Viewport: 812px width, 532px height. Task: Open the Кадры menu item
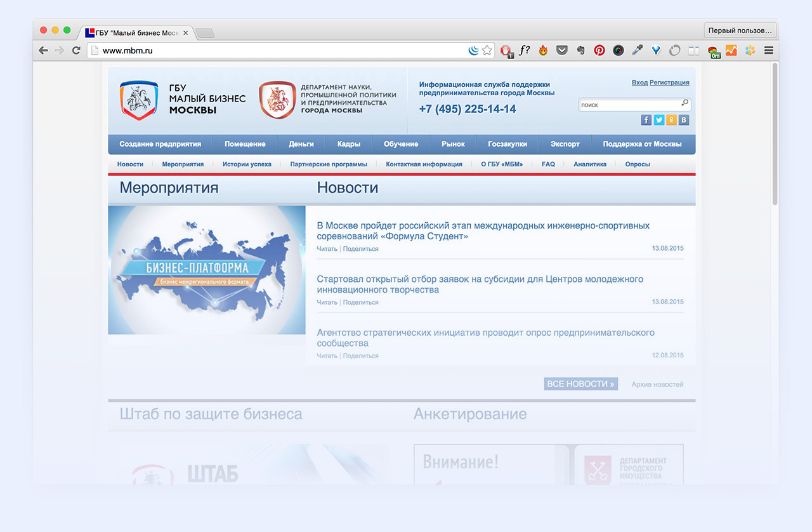point(349,144)
